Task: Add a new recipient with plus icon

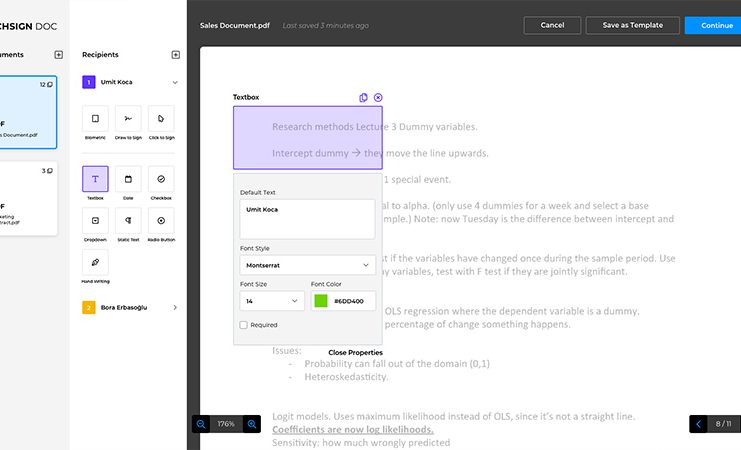Action: click(x=175, y=55)
